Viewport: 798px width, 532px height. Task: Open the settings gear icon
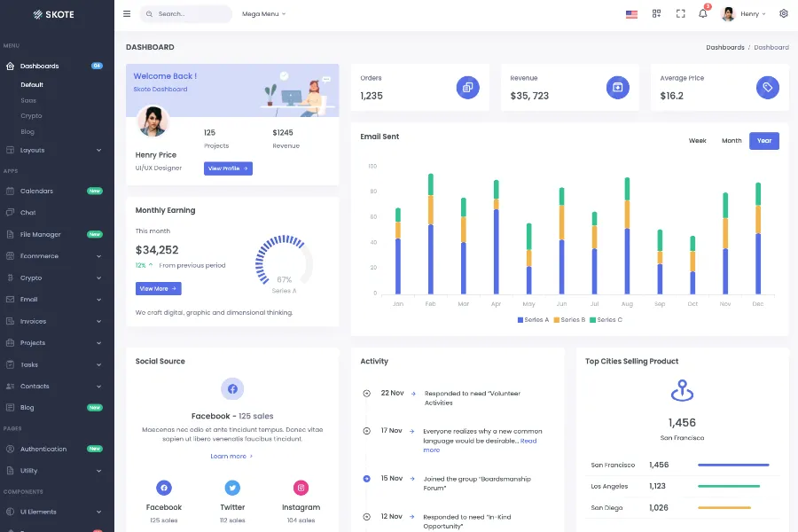click(783, 14)
